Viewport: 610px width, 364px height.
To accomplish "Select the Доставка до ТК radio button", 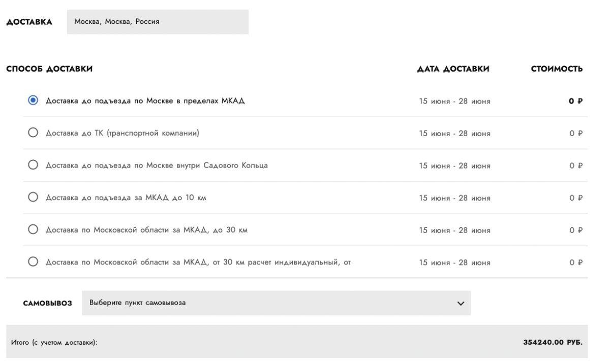I will coord(33,133).
